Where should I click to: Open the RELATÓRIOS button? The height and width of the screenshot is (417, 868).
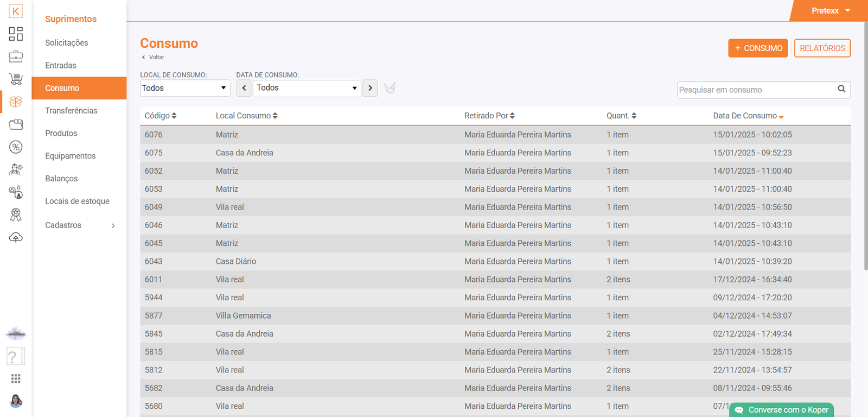822,48
